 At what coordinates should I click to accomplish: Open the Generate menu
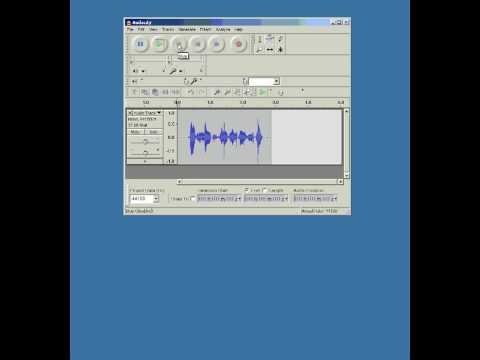pos(187,29)
